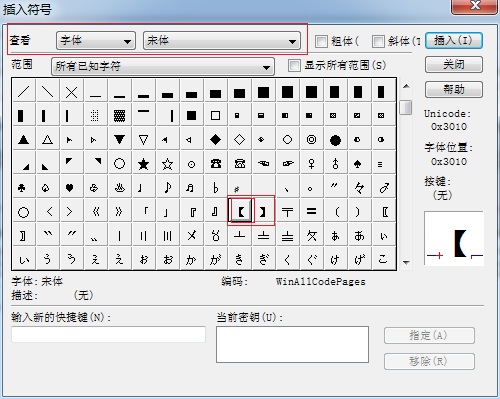Select the black heart suit symbol
Screen dimensions: 500x399
[x=69, y=188]
